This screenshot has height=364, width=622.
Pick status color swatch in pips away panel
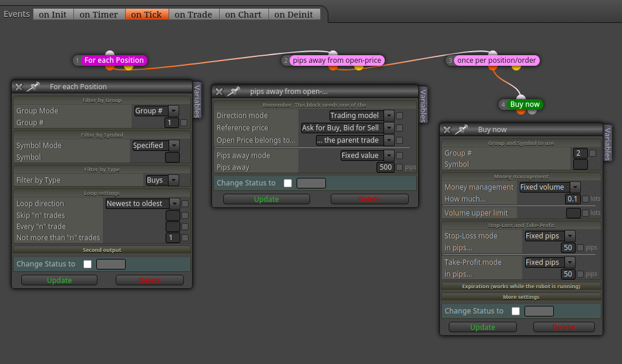pyautogui.click(x=311, y=183)
